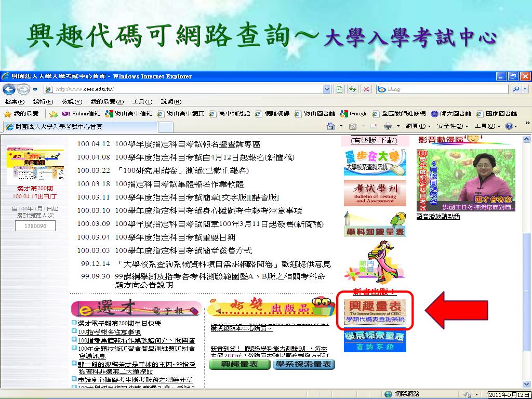Click the Print icon
The image size is (532, 399).
point(388,126)
